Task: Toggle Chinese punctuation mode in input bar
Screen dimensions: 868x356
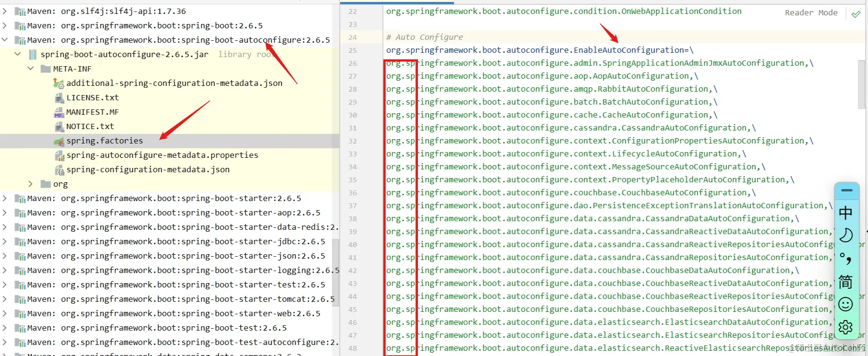Action: click(x=845, y=259)
